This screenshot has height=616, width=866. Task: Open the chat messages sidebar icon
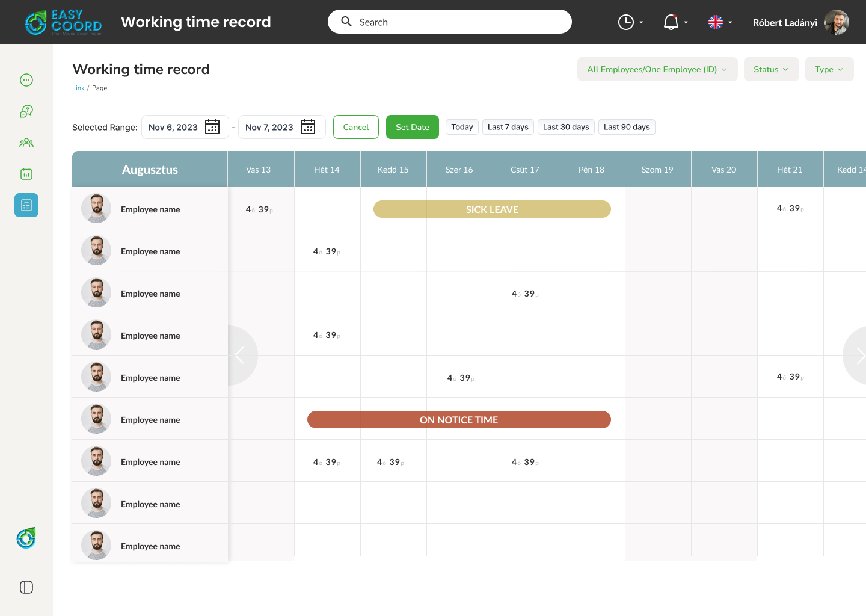click(x=26, y=80)
